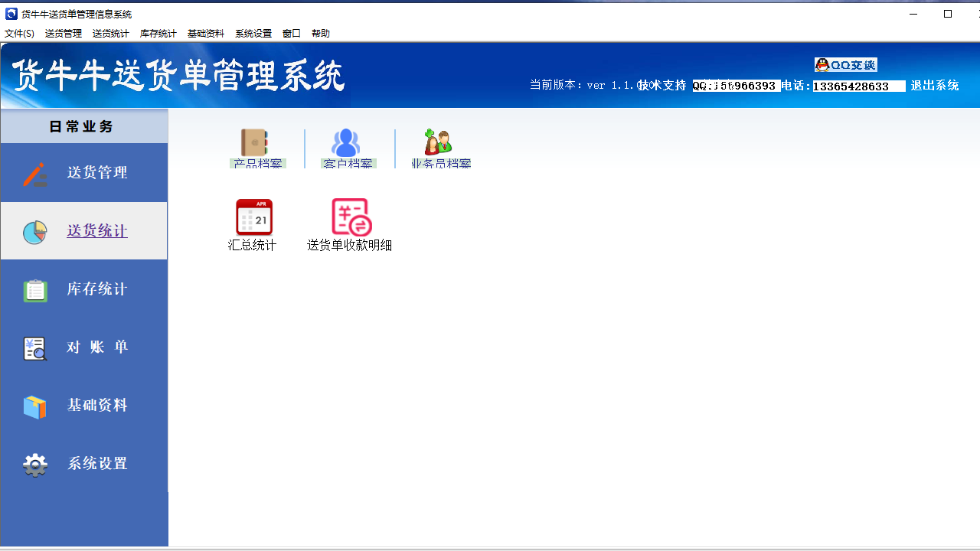
Task: Click 退出系统 to exit the system
Action: click(934, 86)
